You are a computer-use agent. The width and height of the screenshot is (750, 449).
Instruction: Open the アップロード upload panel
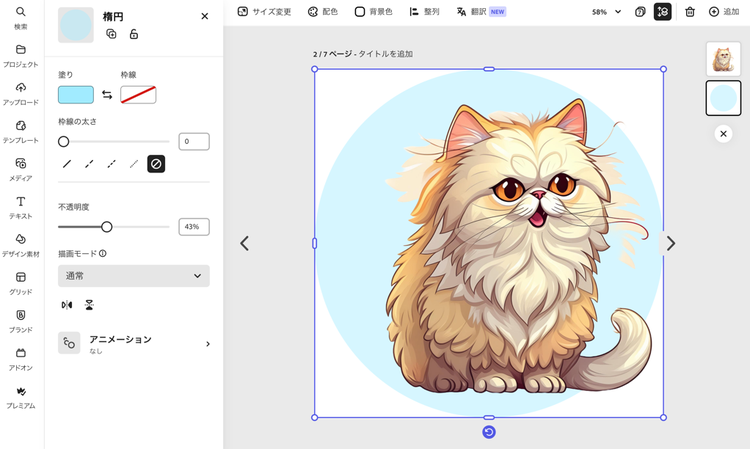click(x=21, y=93)
